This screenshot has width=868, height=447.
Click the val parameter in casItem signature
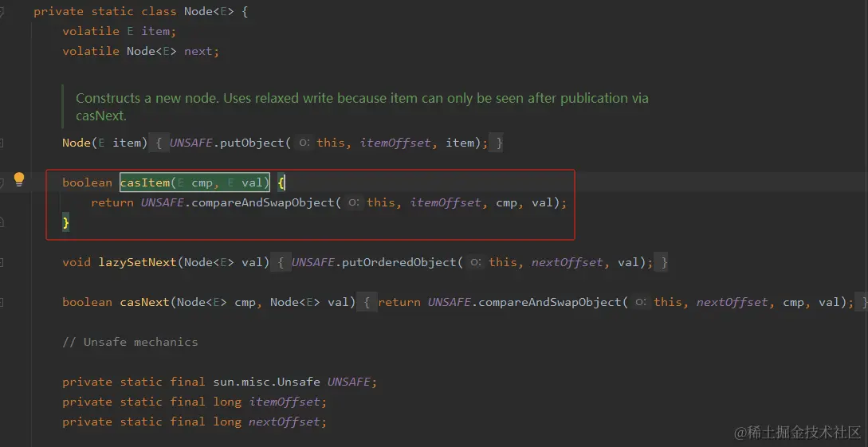(252, 182)
